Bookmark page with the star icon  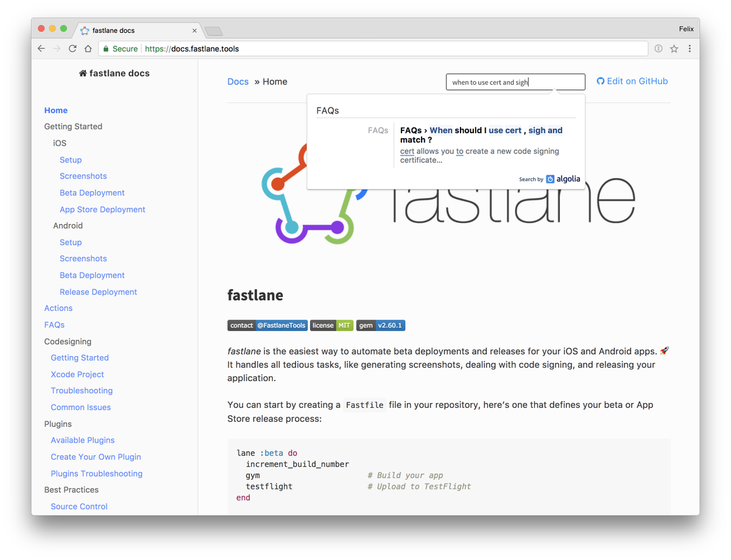click(674, 49)
